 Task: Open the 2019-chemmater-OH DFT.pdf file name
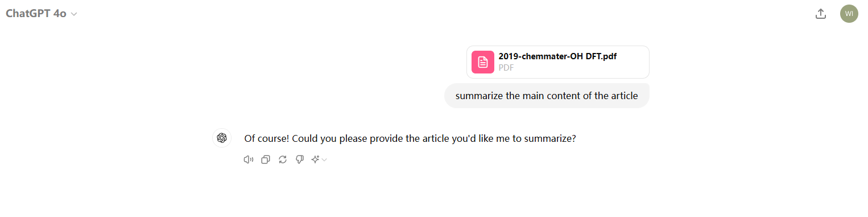click(557, 56)
